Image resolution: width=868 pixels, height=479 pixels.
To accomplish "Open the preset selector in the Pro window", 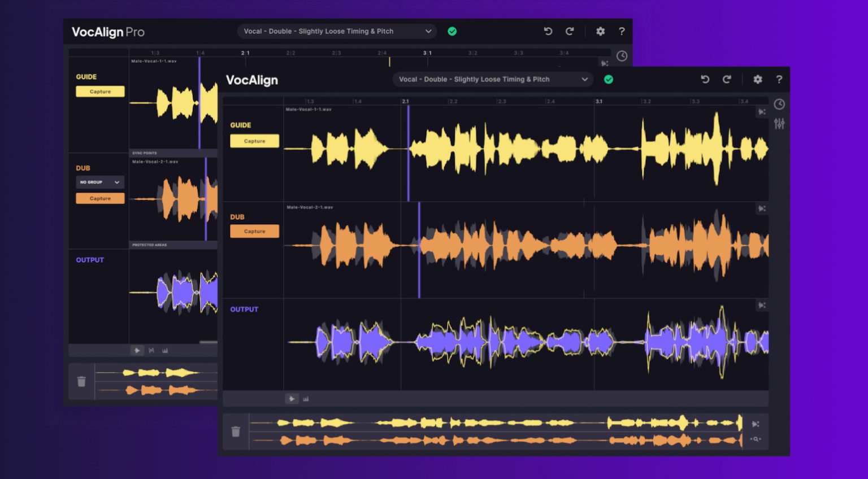I will pos(336,31).
